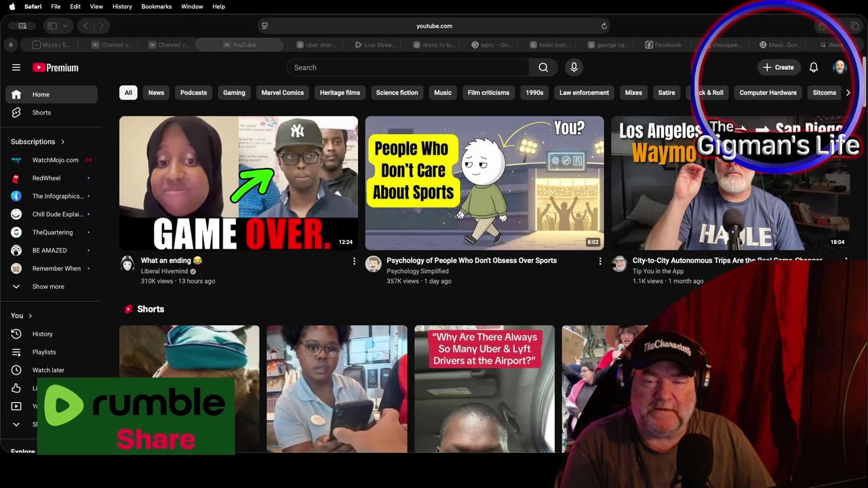Select the News filter chip
Image resolution: width=868 pixels, height=488 pixels.
(x=156, y=93)
